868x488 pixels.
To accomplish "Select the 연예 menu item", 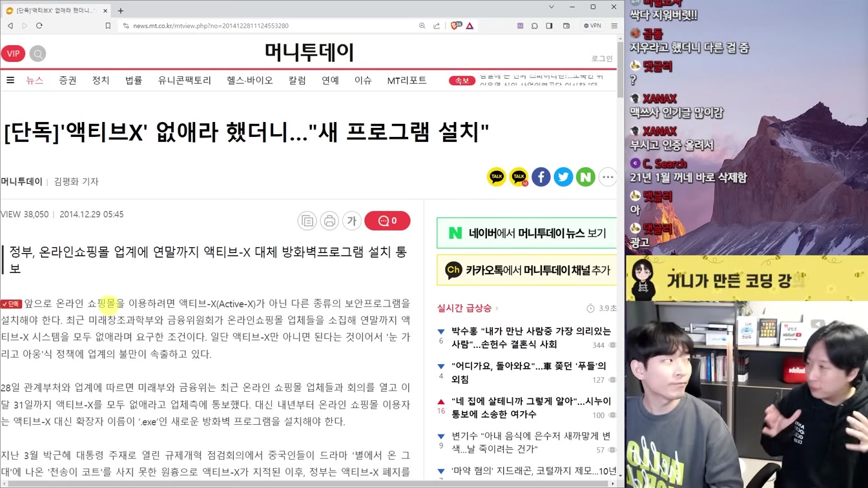I will point(330,80).
